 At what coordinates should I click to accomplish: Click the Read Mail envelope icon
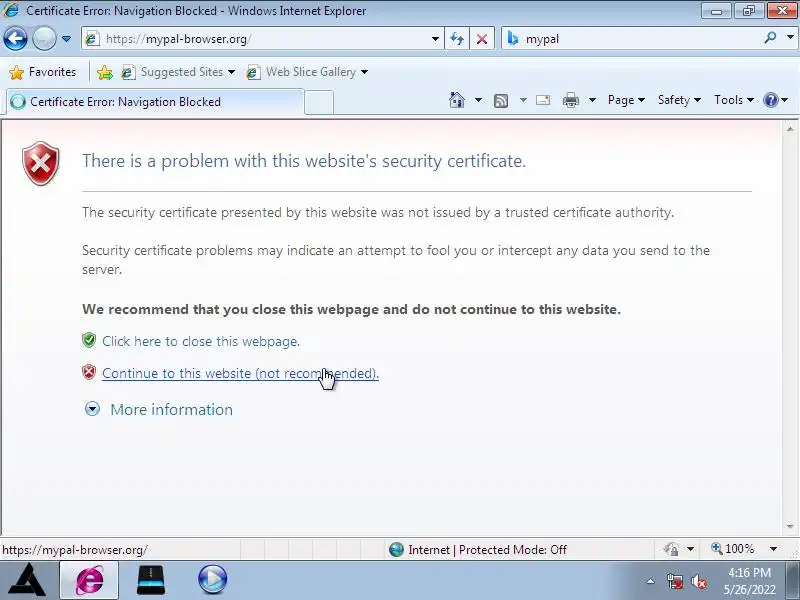point(543,100)
